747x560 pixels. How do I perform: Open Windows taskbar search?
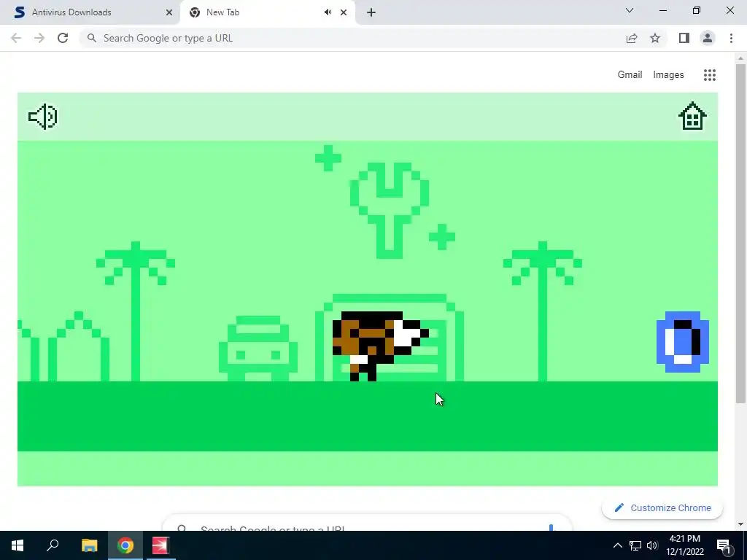coord(53,545)
